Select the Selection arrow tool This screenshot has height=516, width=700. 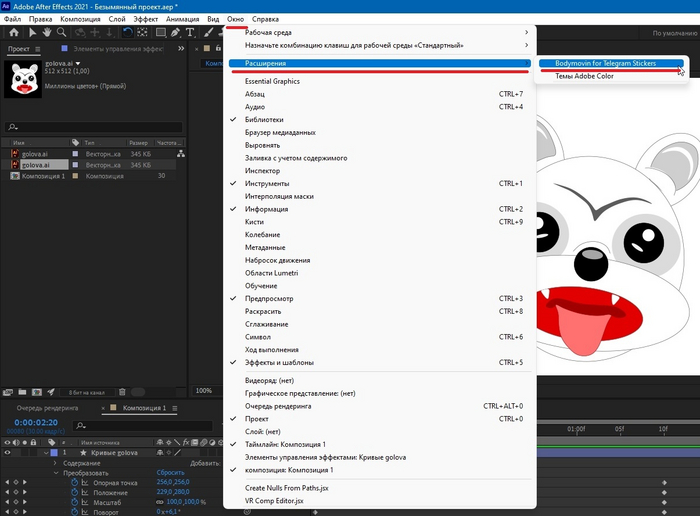[x=32, y=32]
